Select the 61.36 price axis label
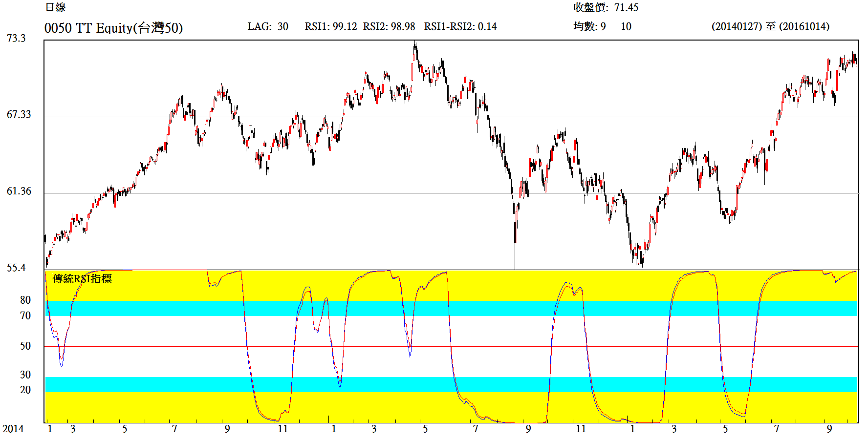Viewport: 868px width, 440px height. click(x=19, y=191)
